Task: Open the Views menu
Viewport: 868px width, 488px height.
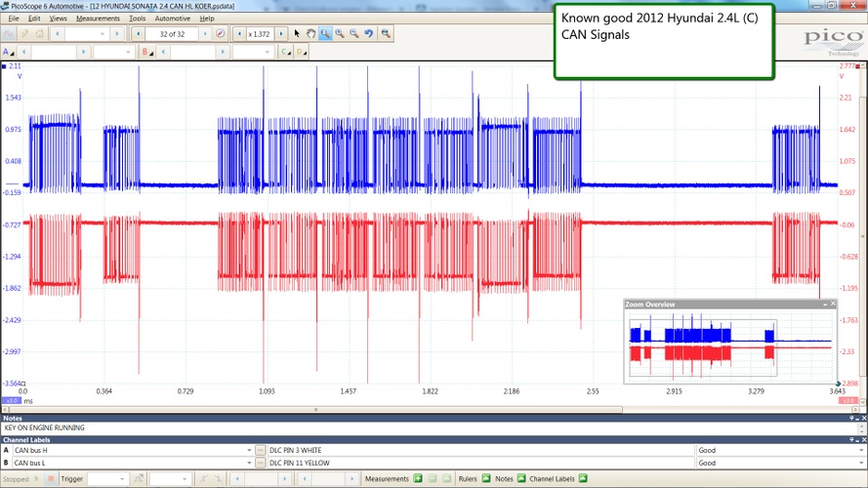Action: [59, 19]
